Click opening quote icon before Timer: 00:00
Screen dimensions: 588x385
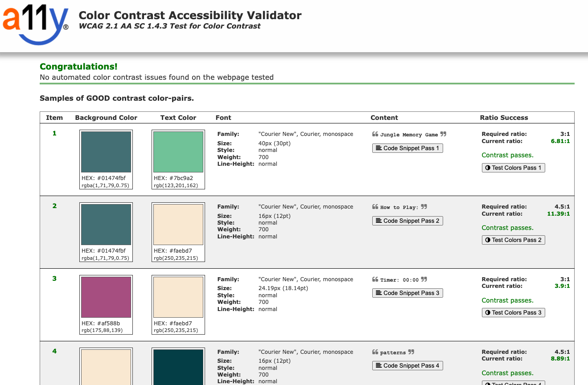point(375,279)
